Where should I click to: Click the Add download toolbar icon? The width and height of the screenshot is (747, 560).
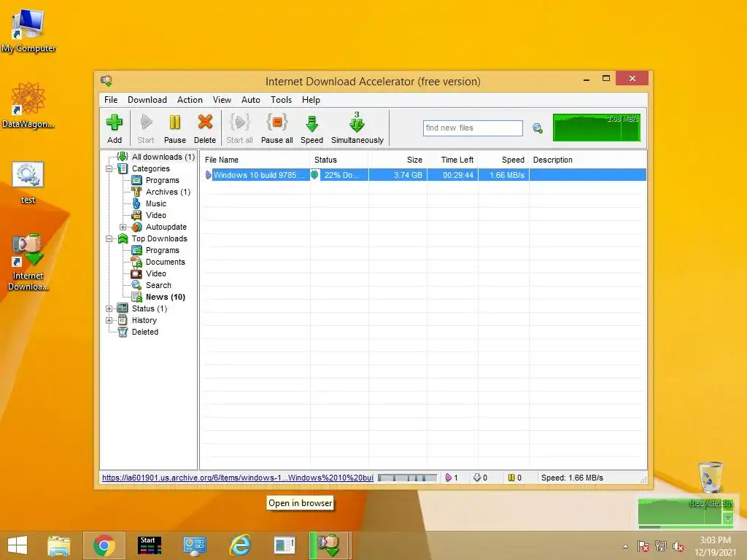point(115,128)
